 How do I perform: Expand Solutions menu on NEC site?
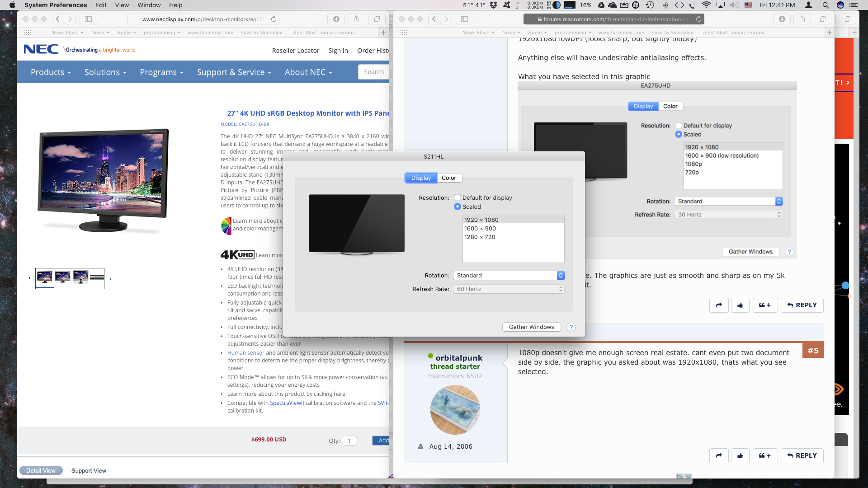click(105, 72)
